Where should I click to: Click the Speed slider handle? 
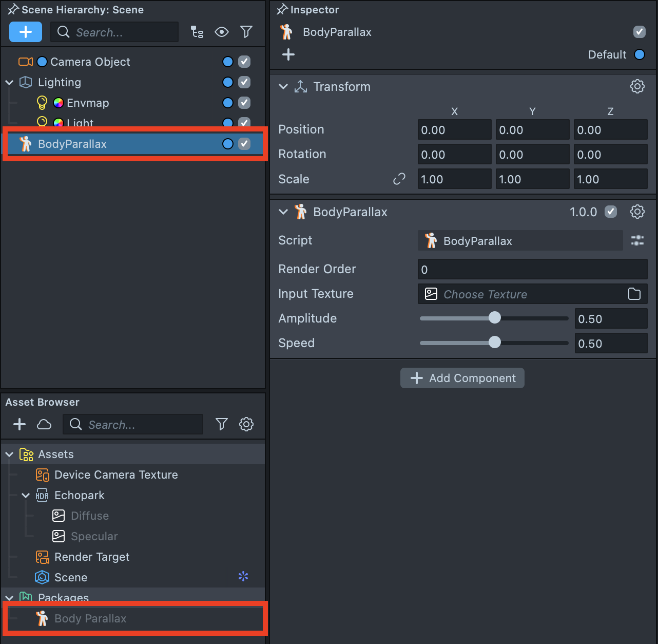click(x=495, y=342)
